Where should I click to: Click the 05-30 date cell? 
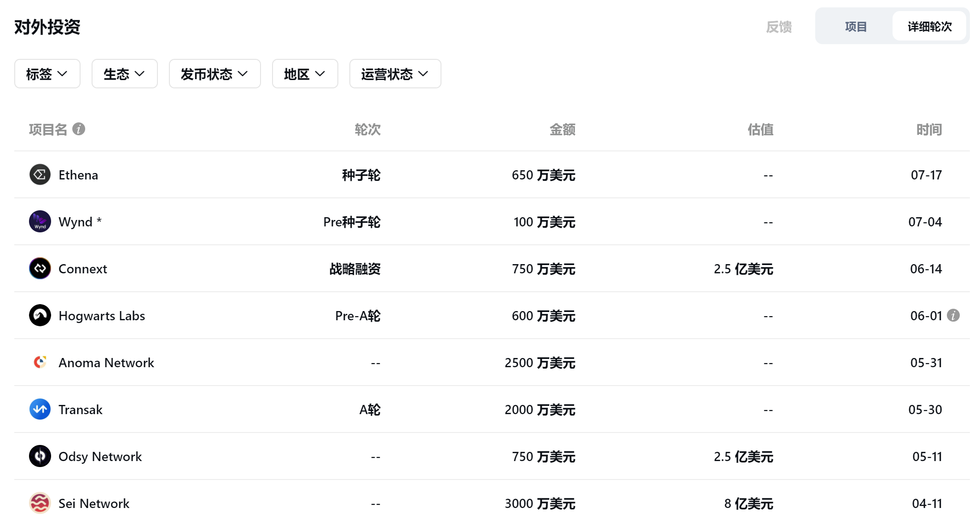(925, 410)
